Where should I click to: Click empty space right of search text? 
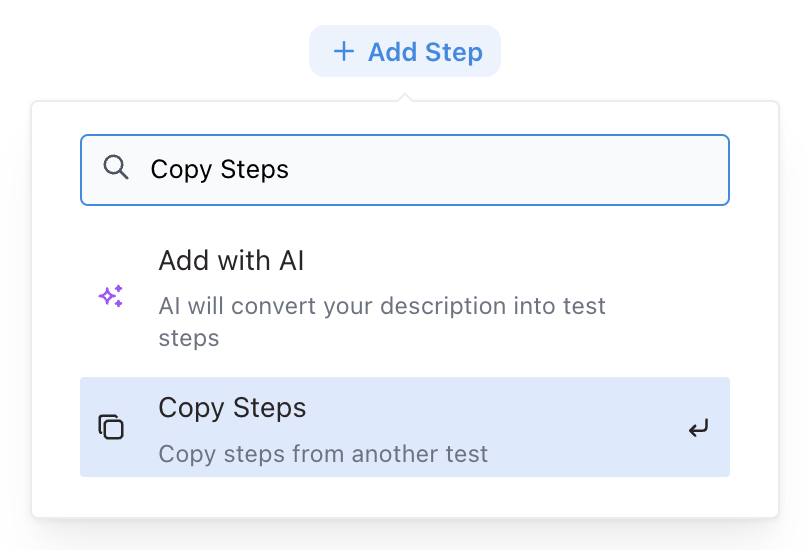[x=500, y=170]
